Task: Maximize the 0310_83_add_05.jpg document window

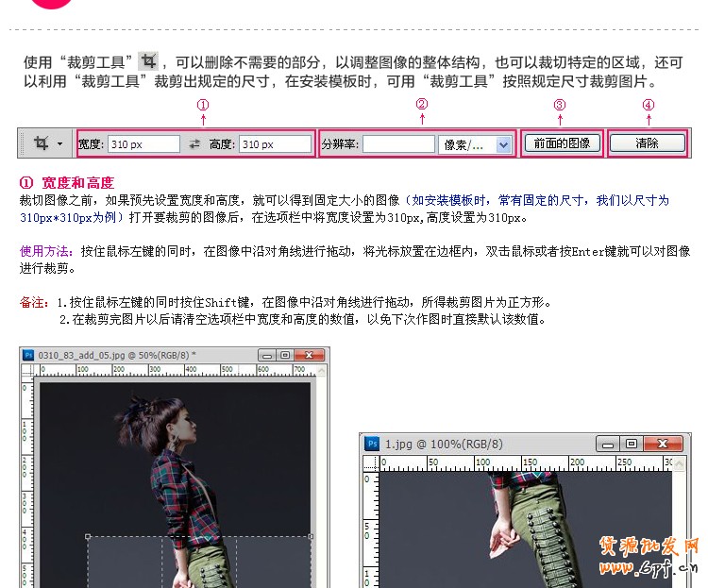Action: pyautogui.click(x=284, y=355)
